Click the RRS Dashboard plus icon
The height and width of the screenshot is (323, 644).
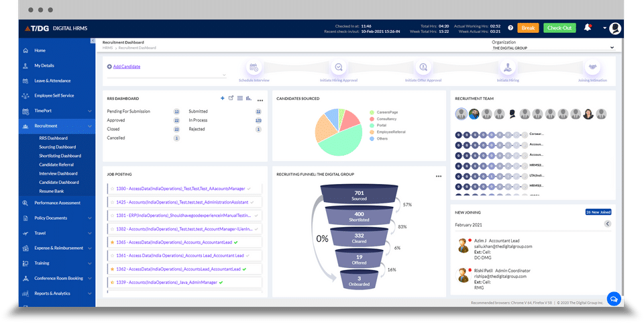[x=222, y=98]
